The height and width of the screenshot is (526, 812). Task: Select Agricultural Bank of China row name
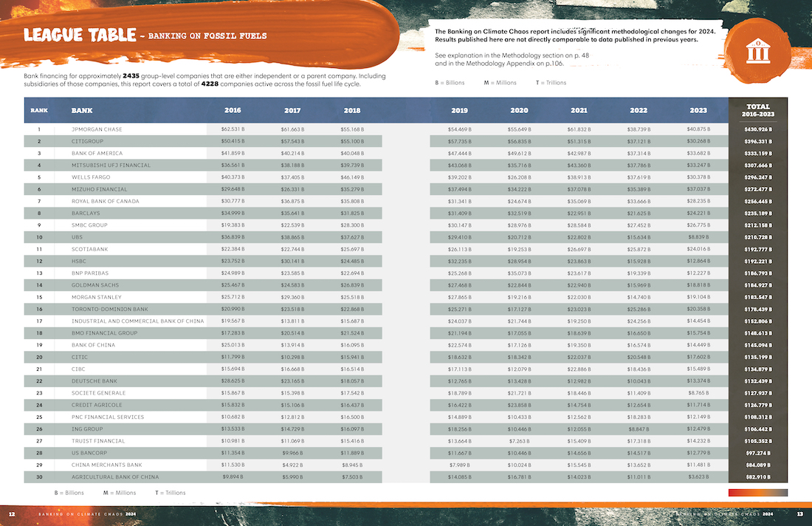[114, 477]
